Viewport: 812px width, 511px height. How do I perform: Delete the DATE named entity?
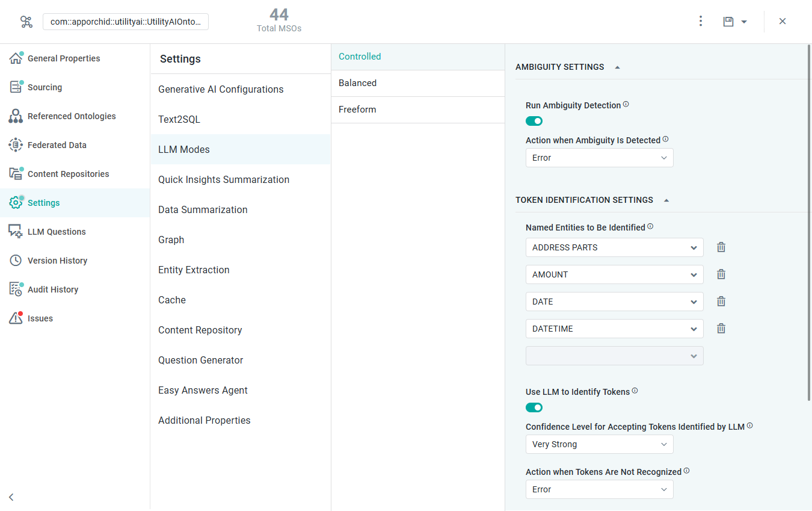[721, 301]
